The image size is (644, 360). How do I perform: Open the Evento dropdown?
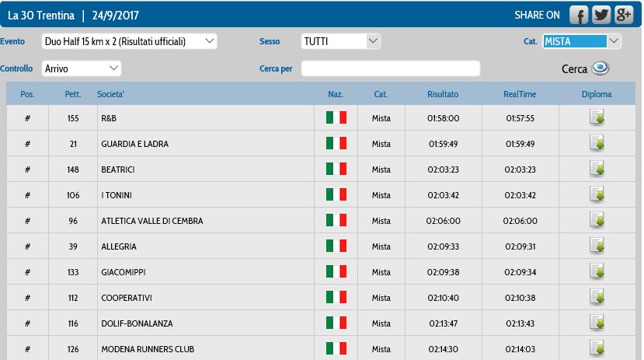130,41
